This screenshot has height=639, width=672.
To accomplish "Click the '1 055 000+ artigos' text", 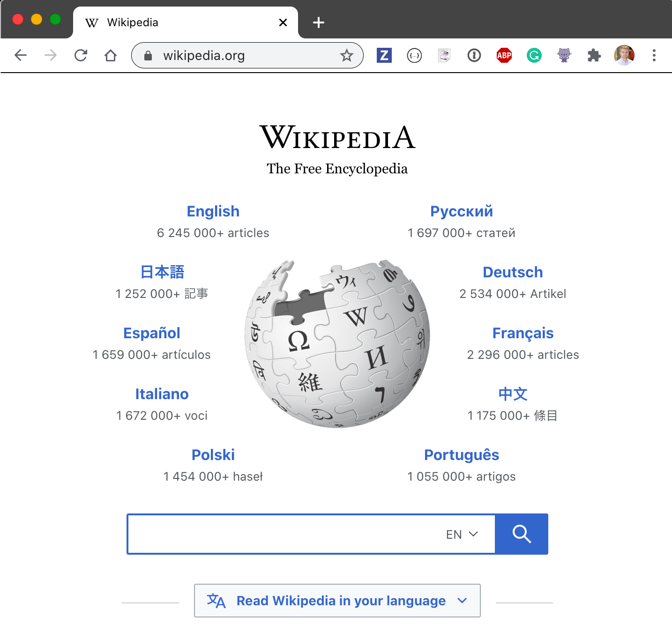I will tap(462, 476).
